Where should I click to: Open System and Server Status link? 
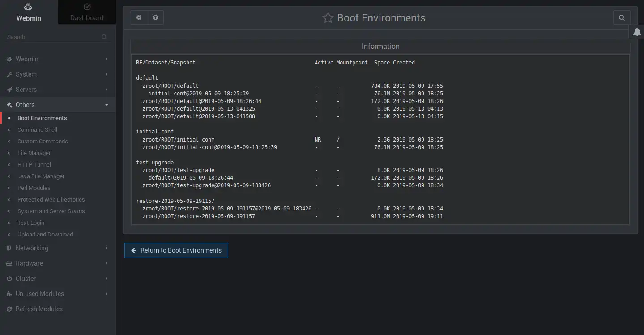pos(51,211)
